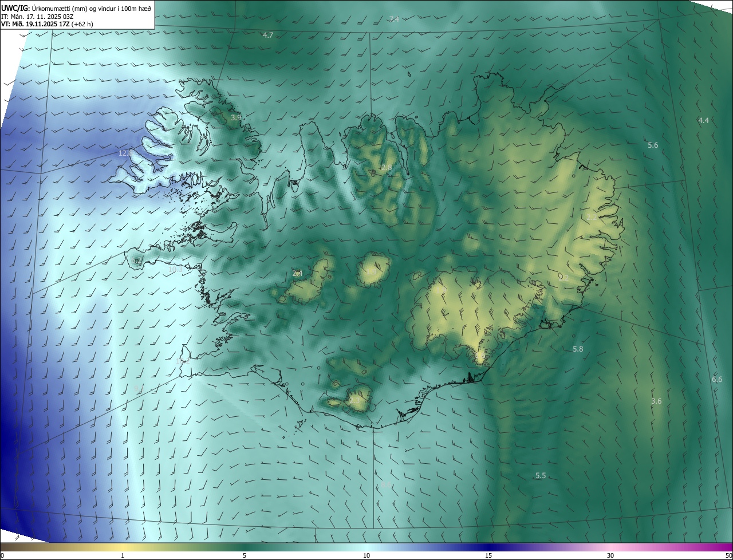Click the "30" label on the color scale
Screen dimensions: 733x560
pyautogui.click(x=610, y=555)
